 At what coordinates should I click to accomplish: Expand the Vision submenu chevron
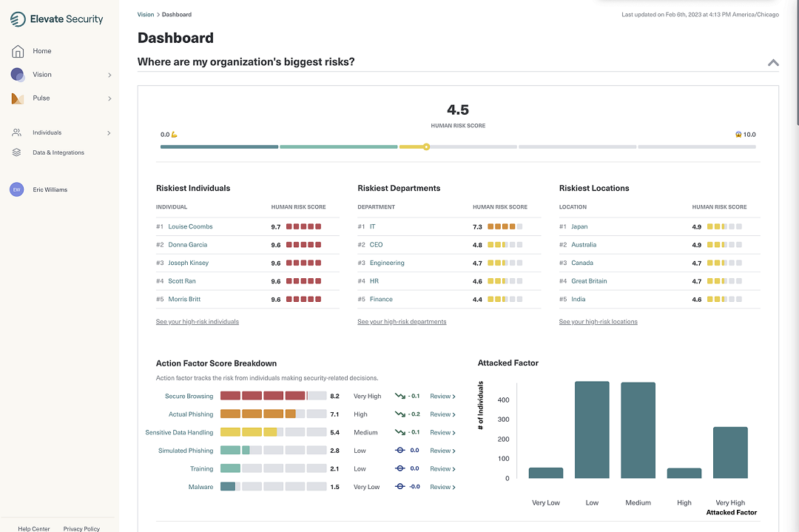point(109,75)
